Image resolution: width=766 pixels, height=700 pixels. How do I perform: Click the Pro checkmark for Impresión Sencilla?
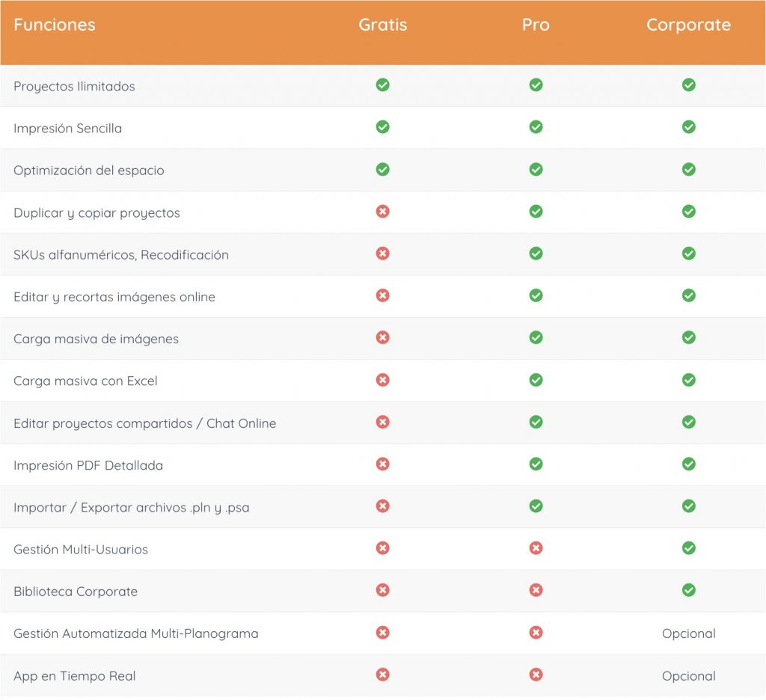tap(536, 127)
